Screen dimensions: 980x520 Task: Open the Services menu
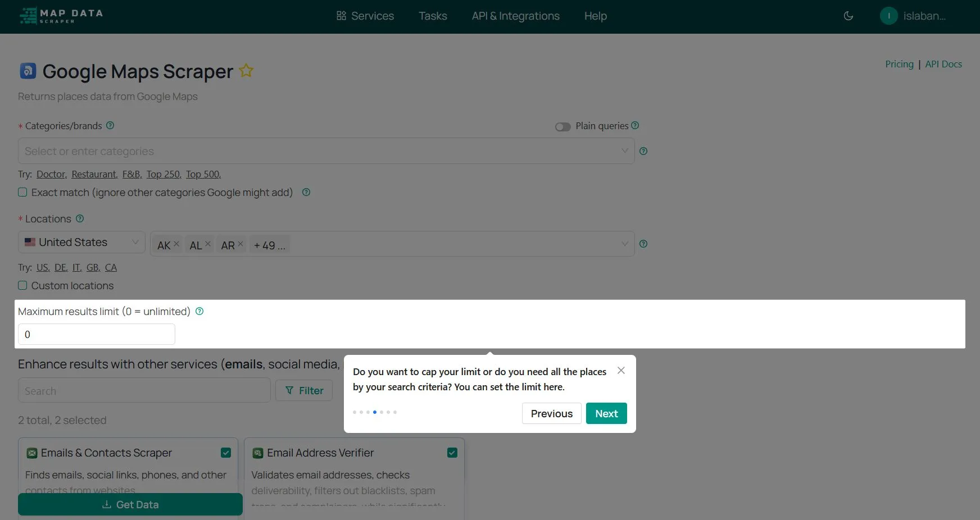pyautogui.click(x=365, y=16)
